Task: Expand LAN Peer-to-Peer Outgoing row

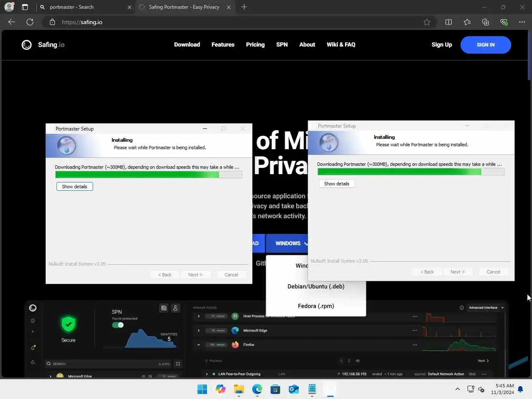Action: 207,374
